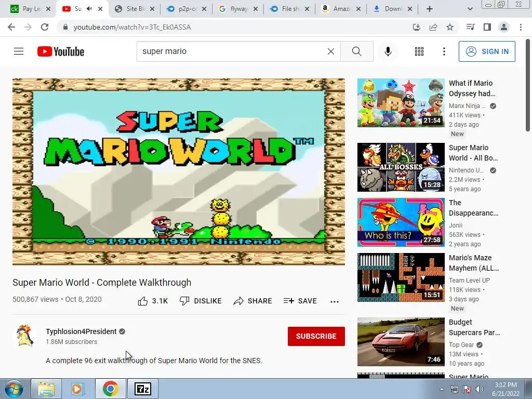Viewport: 532px width, 399px height.
Task: Share this page from the address bar
Action: click(x=433, y=27)
